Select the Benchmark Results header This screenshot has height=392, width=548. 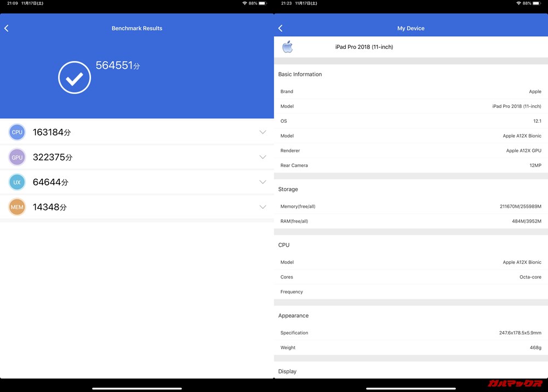click(x=136, y=28)
